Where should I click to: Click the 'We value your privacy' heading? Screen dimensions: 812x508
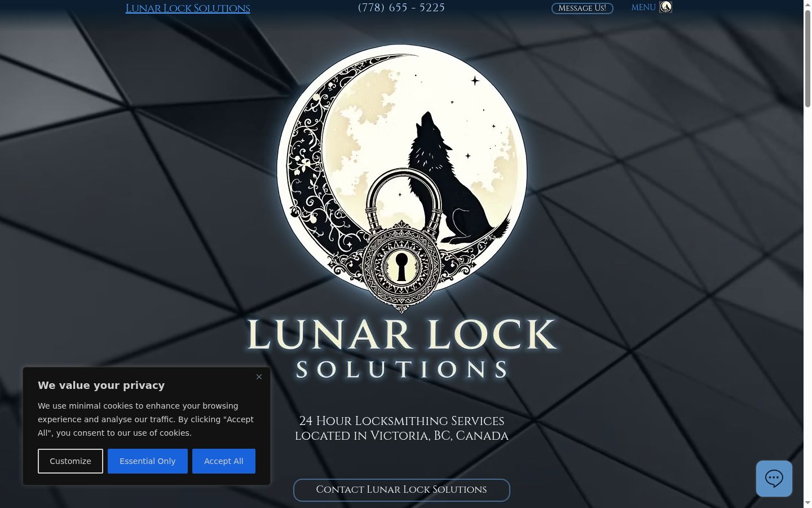101,386
